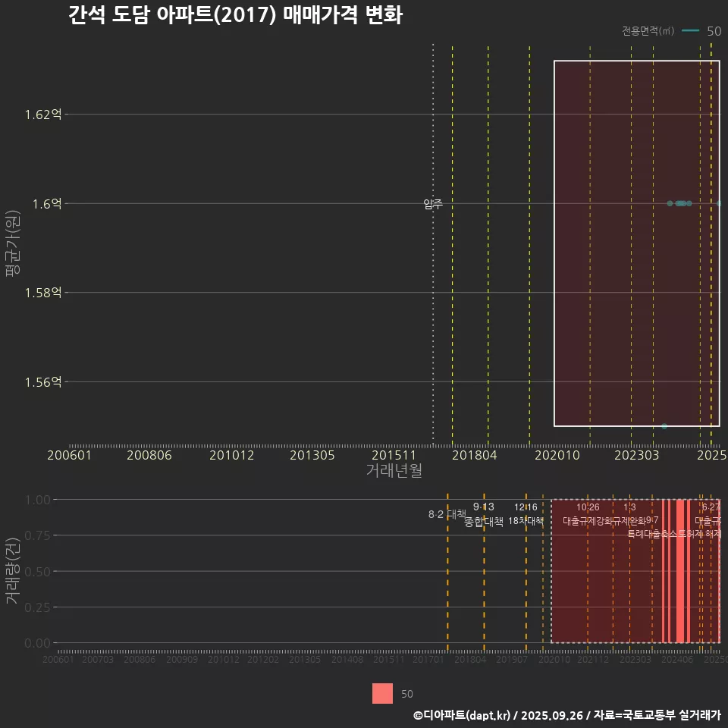Select the 12·16 18차대책 marker
Image resolution: width=728 pixels, height=728 pixels.
point(526,508)
